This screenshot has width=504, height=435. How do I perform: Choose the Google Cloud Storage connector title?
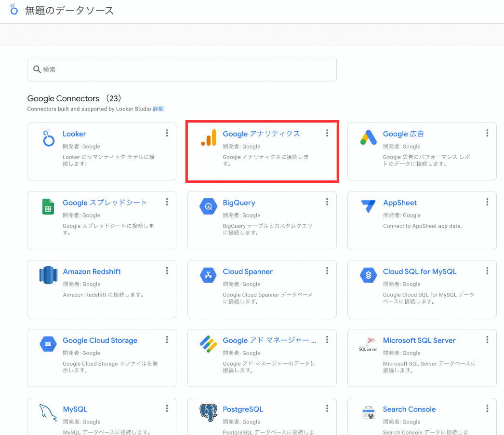pos(100,340)
